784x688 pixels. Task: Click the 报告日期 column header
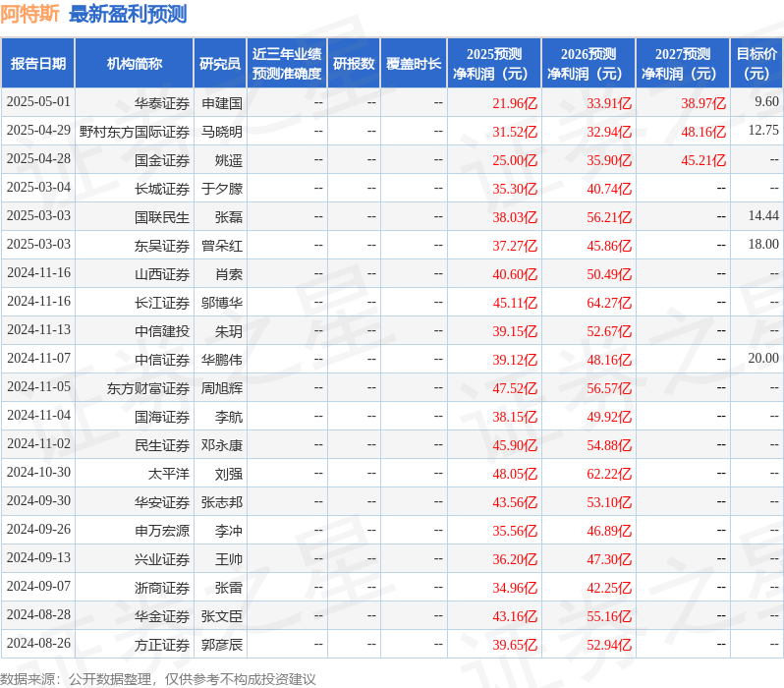point(38,64)
